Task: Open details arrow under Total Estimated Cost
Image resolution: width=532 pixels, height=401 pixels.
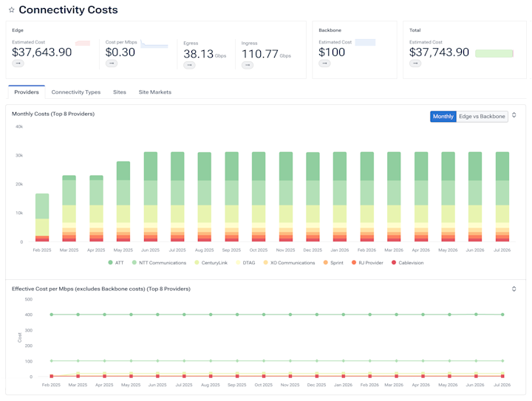Action: click(415, 64)
